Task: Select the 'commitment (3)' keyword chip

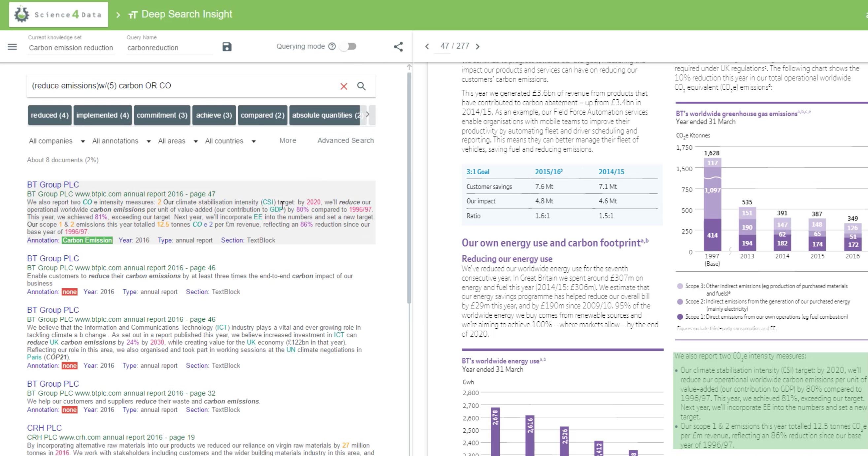Action: coord(162,115)
